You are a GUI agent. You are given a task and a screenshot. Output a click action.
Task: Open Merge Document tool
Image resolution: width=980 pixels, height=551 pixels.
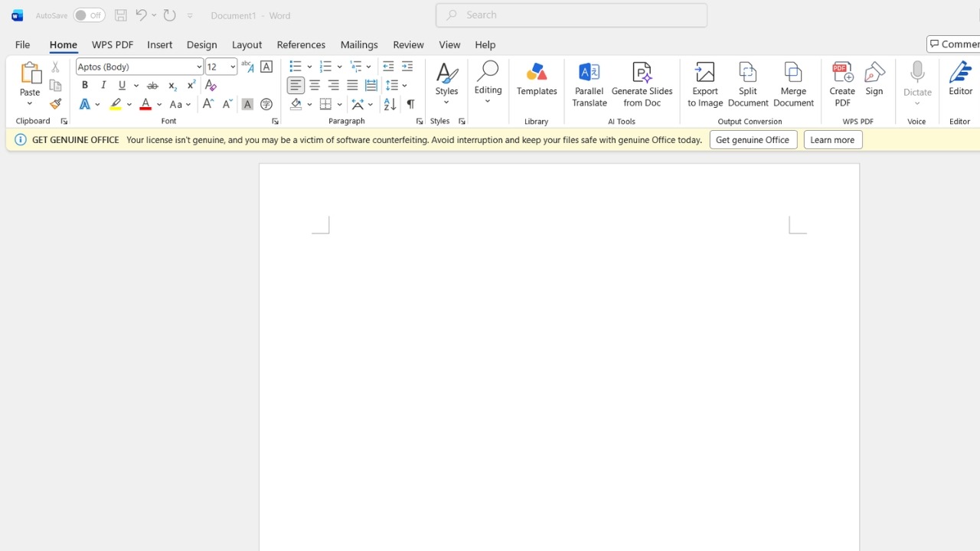[x=794, y=85]
